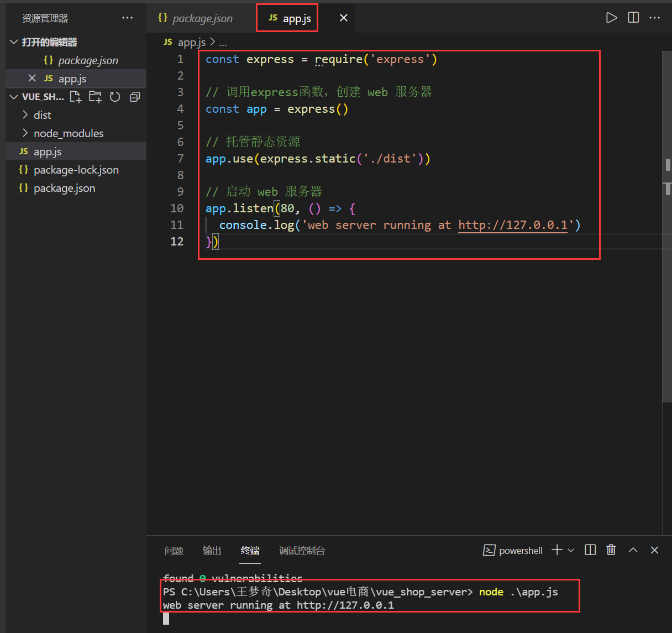
Task: Switch to the package.json editor tab
Action: click(202, 18)
